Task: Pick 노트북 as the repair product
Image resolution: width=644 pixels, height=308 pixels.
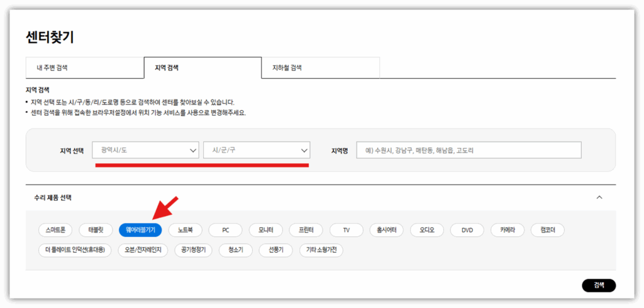Action: tap(186, 230)
